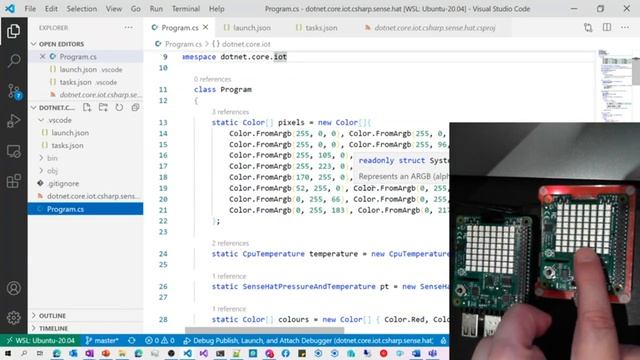
Task: Open Task View on the taskbar
Action: tap(40, 353)
